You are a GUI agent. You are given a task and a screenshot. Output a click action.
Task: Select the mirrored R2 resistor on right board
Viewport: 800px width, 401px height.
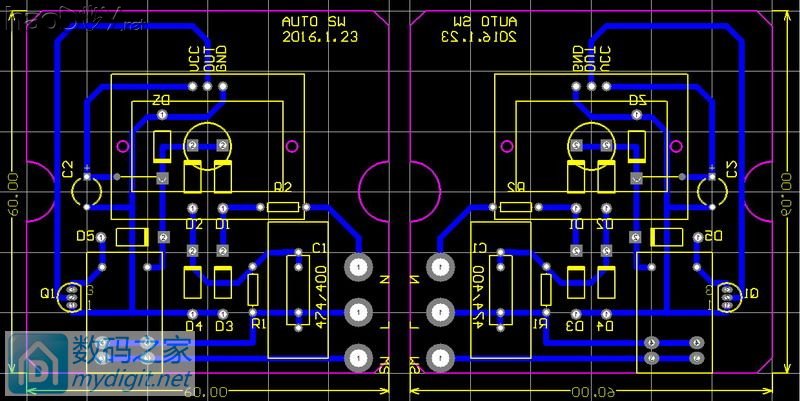(x=515, y=207)
